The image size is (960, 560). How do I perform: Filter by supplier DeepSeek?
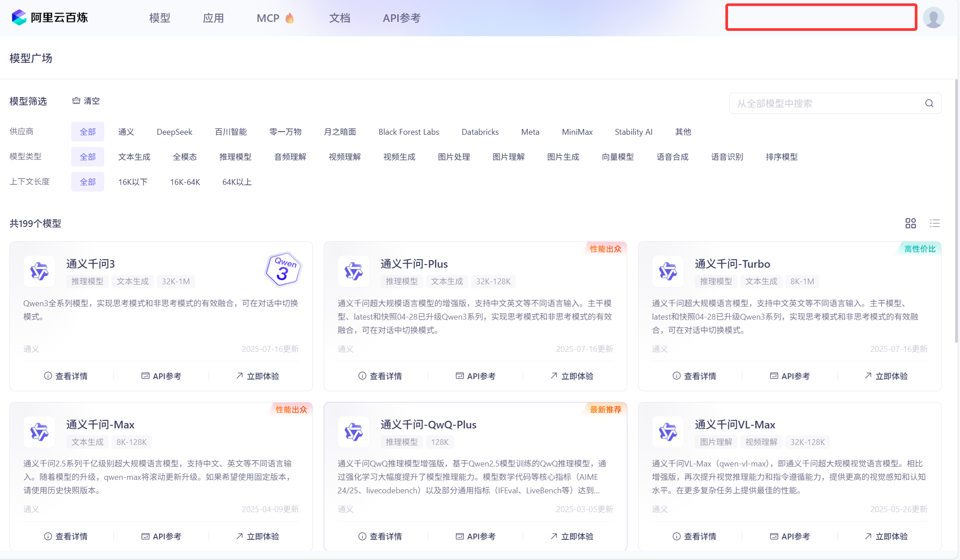[x=175, y=132]
